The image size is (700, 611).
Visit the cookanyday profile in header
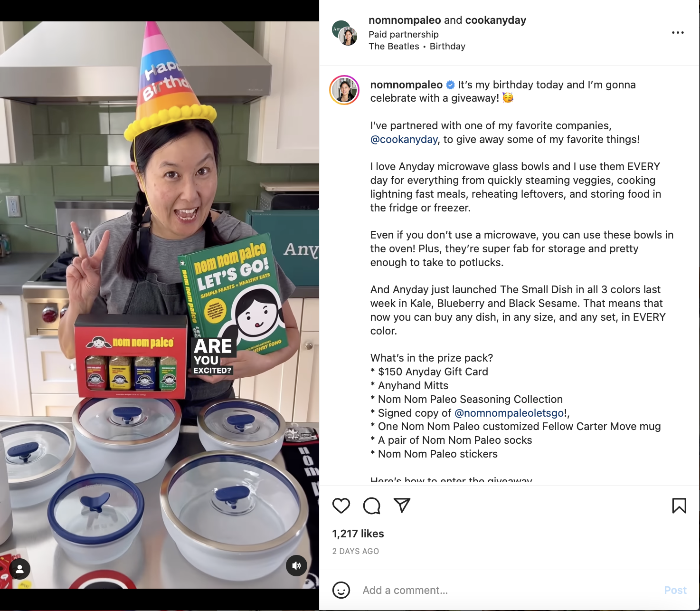tap(496, 20)
